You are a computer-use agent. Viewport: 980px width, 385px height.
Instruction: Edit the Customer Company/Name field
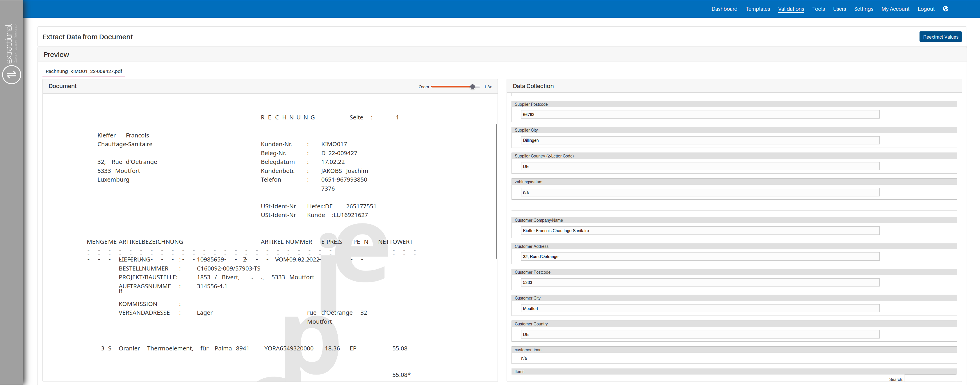pyautogui.click(x=700, y=231)
